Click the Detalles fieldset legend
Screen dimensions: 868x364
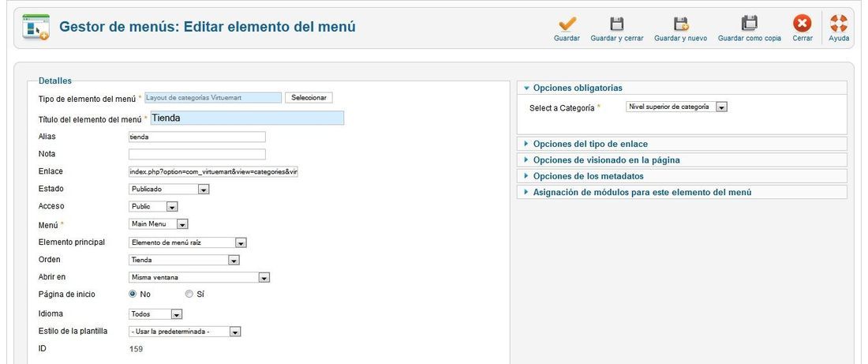54,81
